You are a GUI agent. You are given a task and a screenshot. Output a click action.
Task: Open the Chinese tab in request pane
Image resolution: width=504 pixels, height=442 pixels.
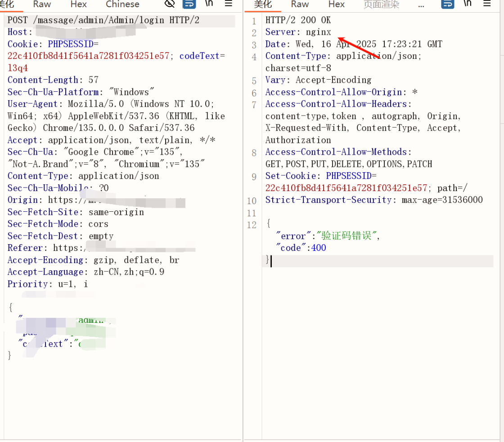[x=122, y=4]
